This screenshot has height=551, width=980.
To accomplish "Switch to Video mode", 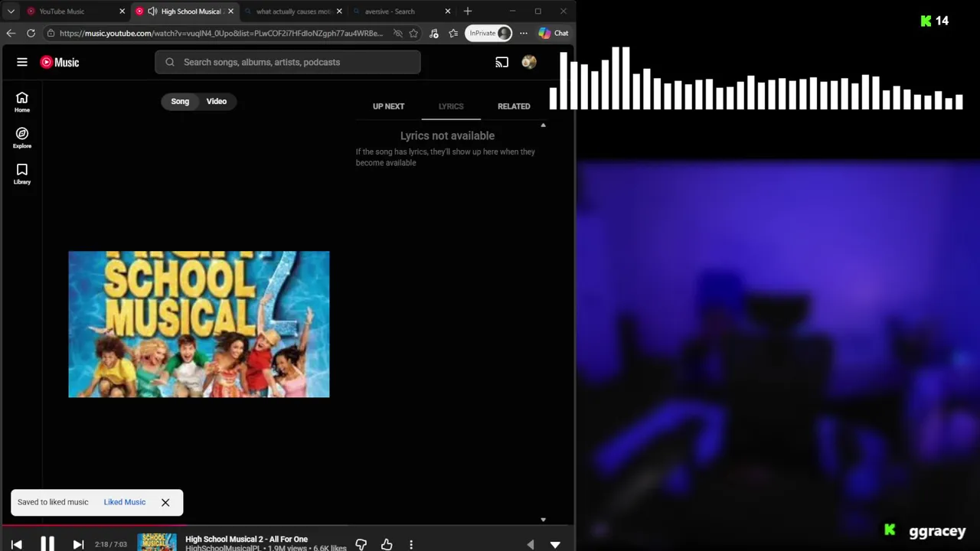I will (217, 101).
